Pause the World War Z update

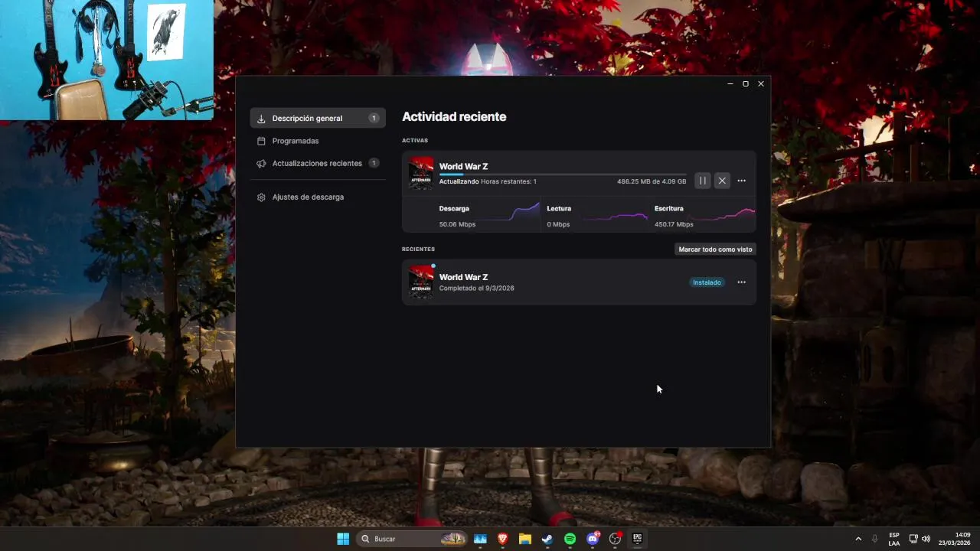702,181
